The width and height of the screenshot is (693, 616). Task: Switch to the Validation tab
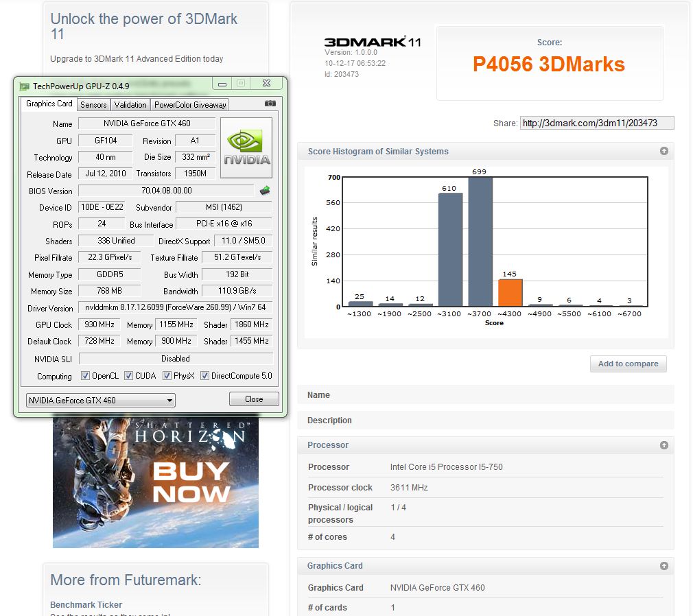[x=130, y=105]
